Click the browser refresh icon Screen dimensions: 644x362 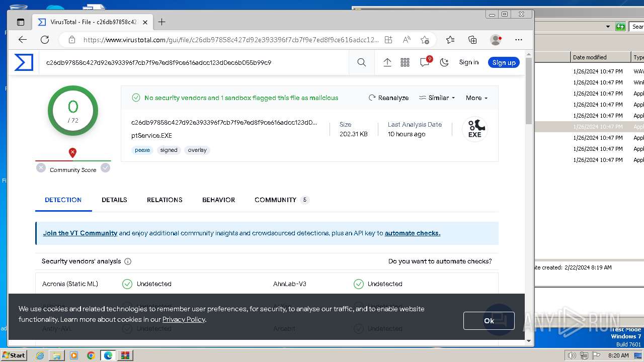point(45,40)
